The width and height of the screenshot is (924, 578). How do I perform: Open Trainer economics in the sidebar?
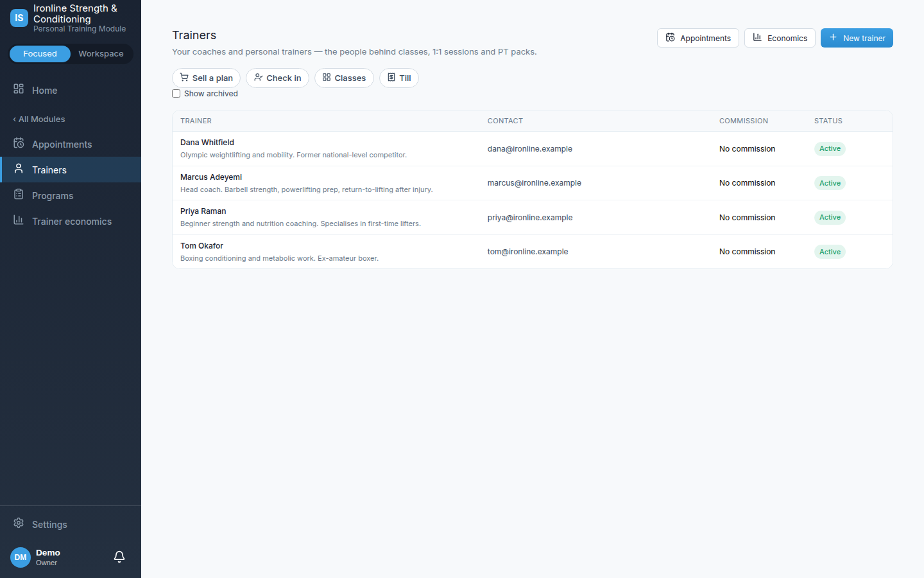[71, 221]
